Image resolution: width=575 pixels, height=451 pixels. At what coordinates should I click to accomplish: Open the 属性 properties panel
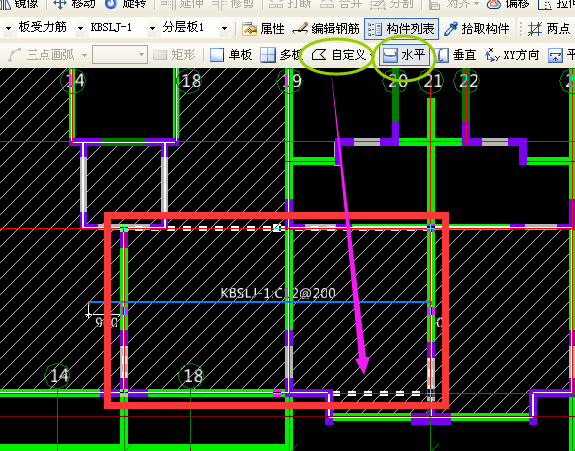[264, 29]
